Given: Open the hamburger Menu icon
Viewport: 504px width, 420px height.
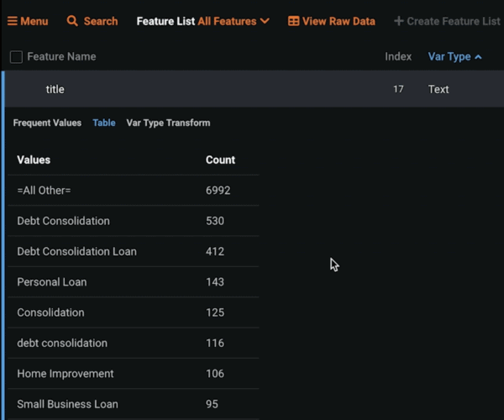Looking at the screenshot, I should point(13,21).
